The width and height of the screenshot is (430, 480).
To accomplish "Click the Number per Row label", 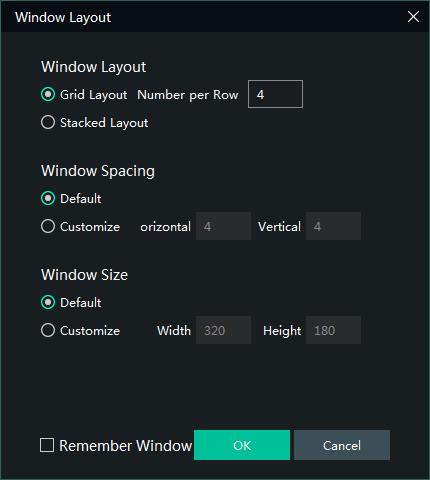I will (188, 95).
